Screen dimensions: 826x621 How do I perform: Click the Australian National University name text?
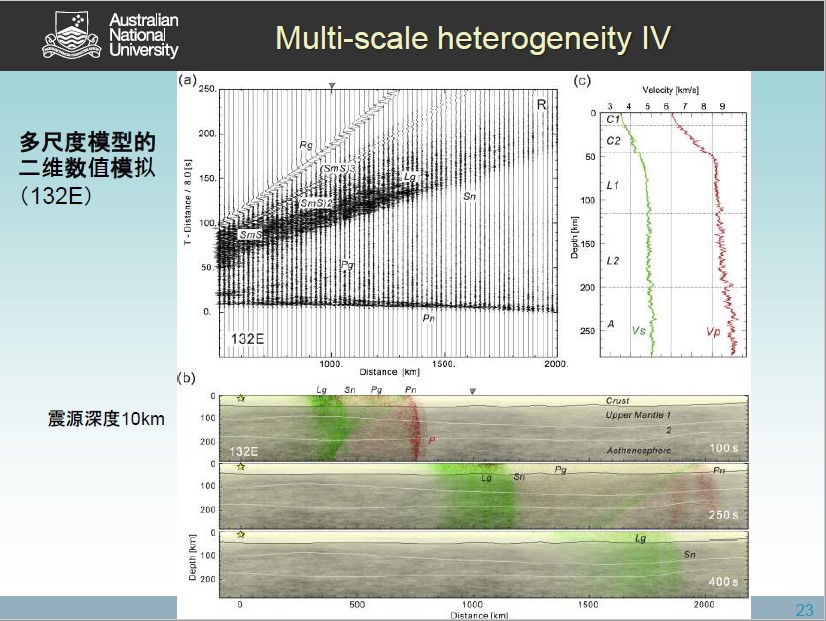(143, 35)
